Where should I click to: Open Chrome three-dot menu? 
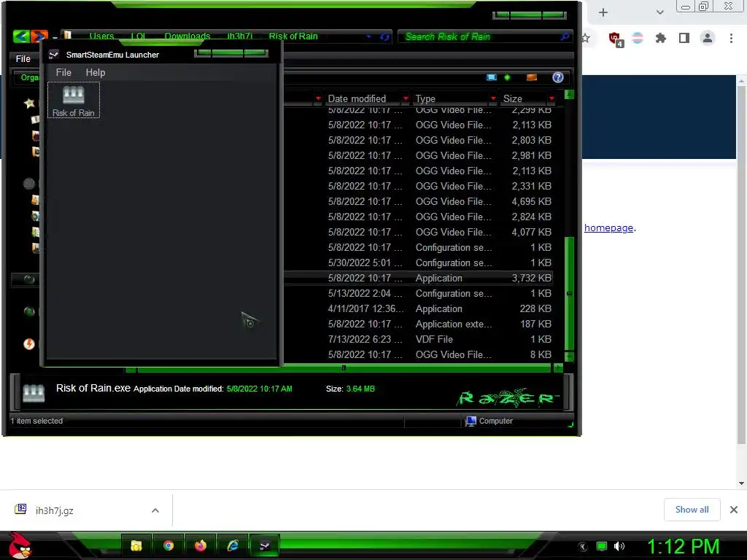(x=731, y=38)
